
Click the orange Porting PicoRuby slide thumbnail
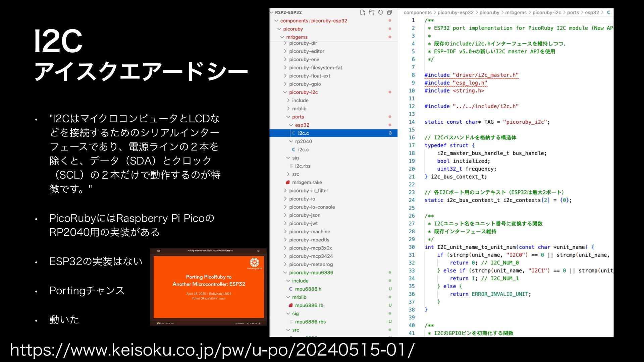(208, 287)
